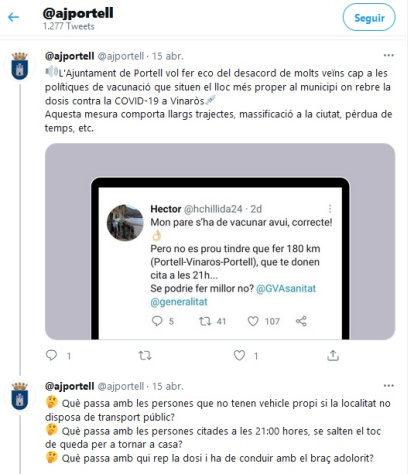Click the @ajportell name on first tweet
The height and width of the screenshot is (474, 414).
point(69,56)
